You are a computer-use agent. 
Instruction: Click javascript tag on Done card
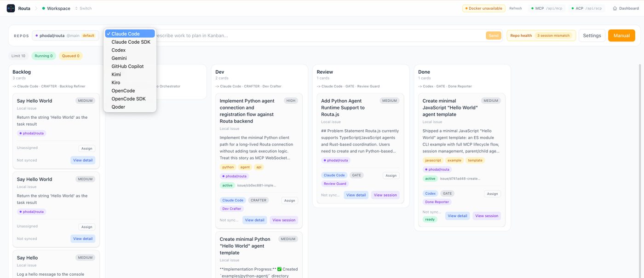pyautogui.click(x=433, y=160)
